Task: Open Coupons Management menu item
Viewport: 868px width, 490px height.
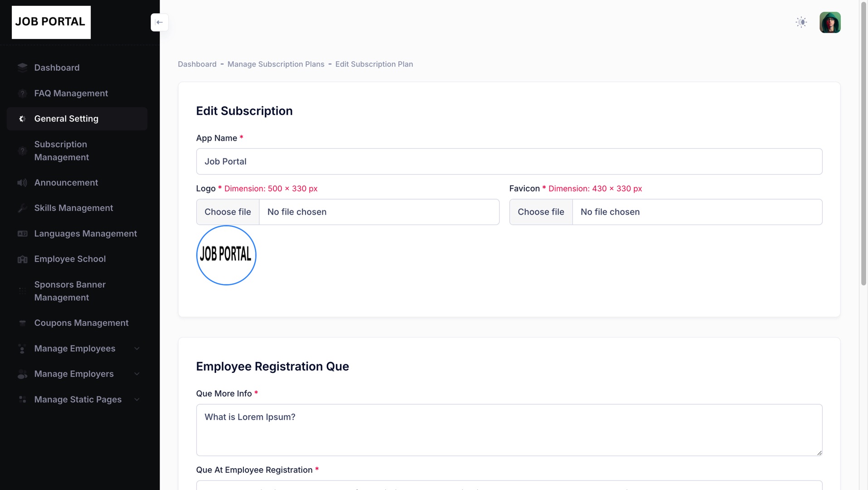Action: (82, 323)
